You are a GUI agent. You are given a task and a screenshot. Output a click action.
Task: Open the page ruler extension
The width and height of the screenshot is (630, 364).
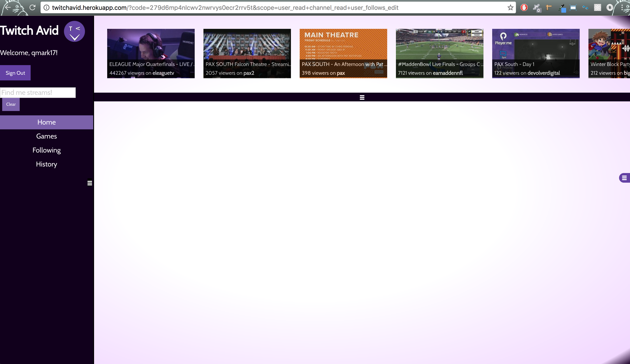point(549,8)
